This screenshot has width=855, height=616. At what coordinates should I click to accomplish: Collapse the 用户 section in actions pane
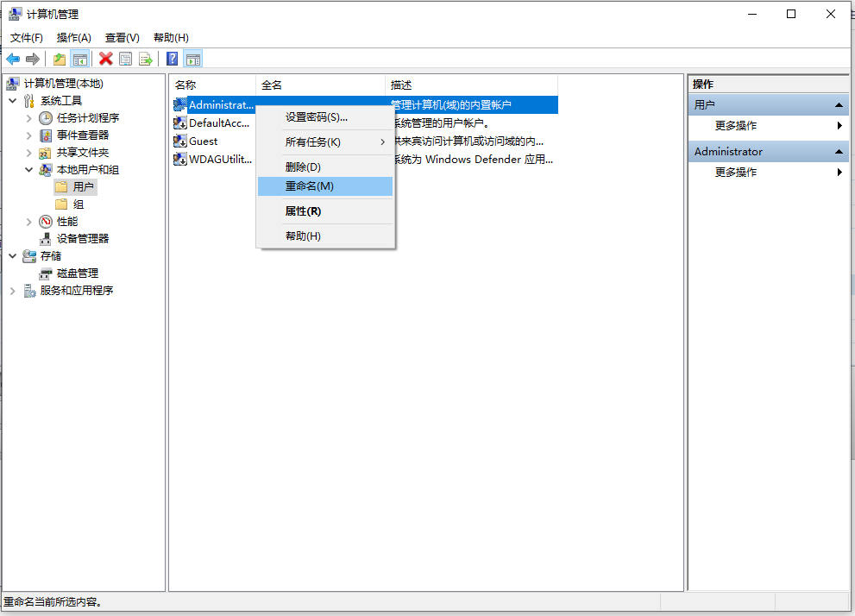(x=839, y=104)
